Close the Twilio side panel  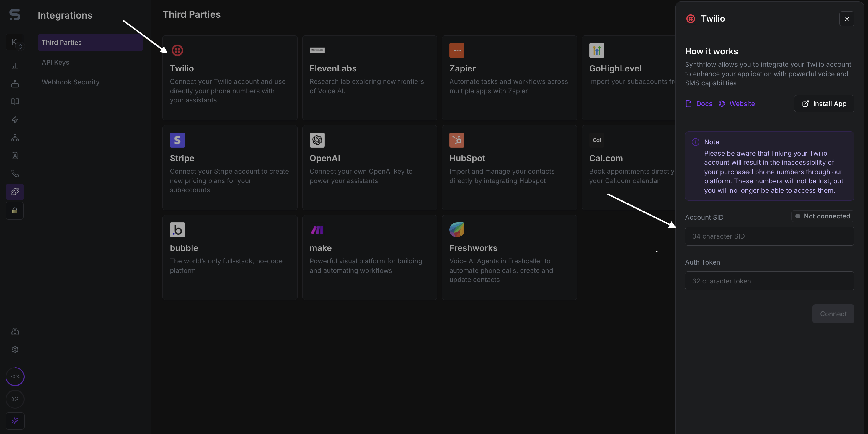846,19
